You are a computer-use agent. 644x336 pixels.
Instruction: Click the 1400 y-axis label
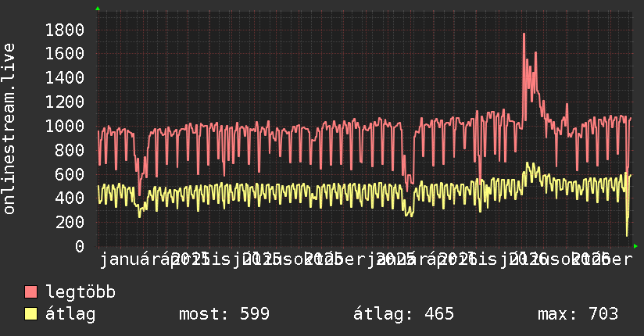click(x=65, y=78)
